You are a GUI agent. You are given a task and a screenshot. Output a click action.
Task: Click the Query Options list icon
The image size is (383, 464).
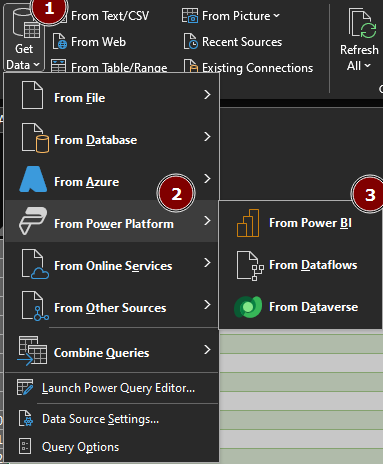click(25, 446)
